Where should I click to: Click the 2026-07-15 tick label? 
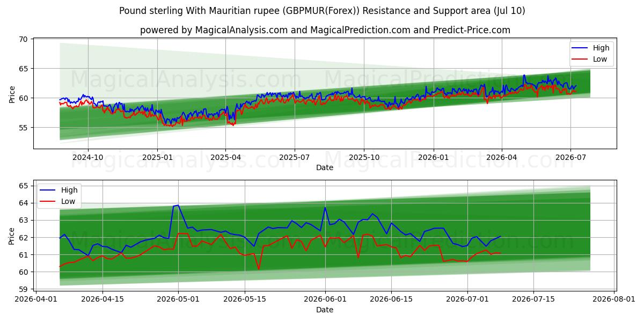[x=533, y=299]
